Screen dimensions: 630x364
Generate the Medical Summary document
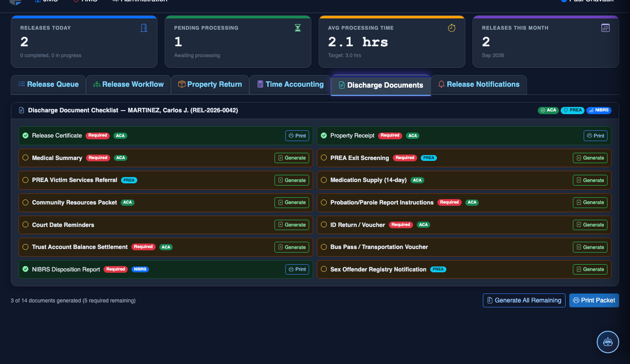click(x=292, y=158)
